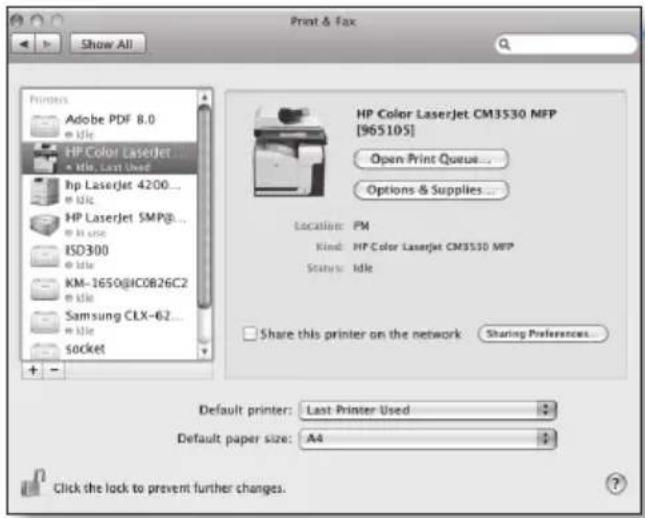The width and height of the screenshot is (645, 518).
Task: Click the Location value PM
Action: (361, 226)
